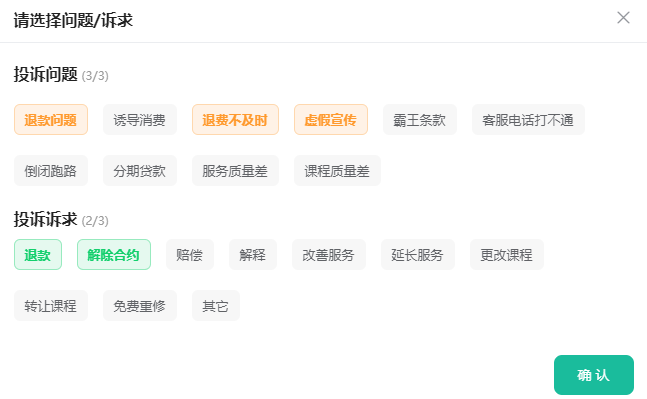
Task: Unselect the 虚假宣传 tag
Action: (x=331, y=120)
